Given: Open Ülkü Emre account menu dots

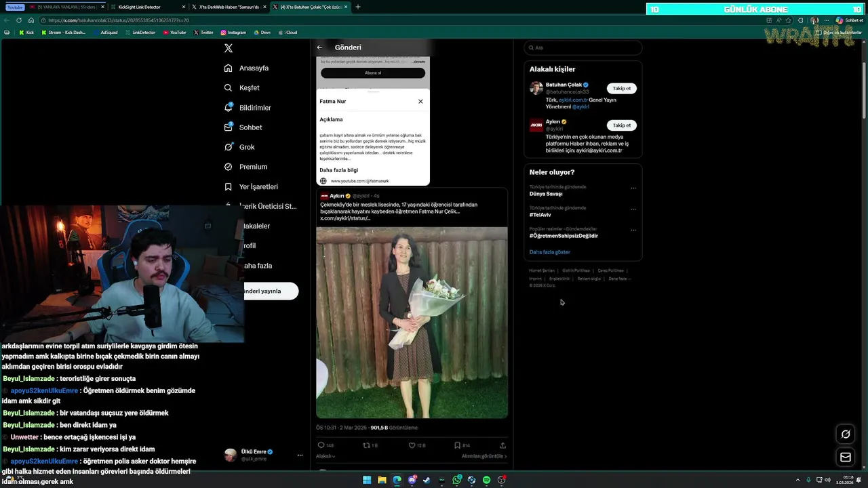Looking at the screenshot, I should coord(300,455).
